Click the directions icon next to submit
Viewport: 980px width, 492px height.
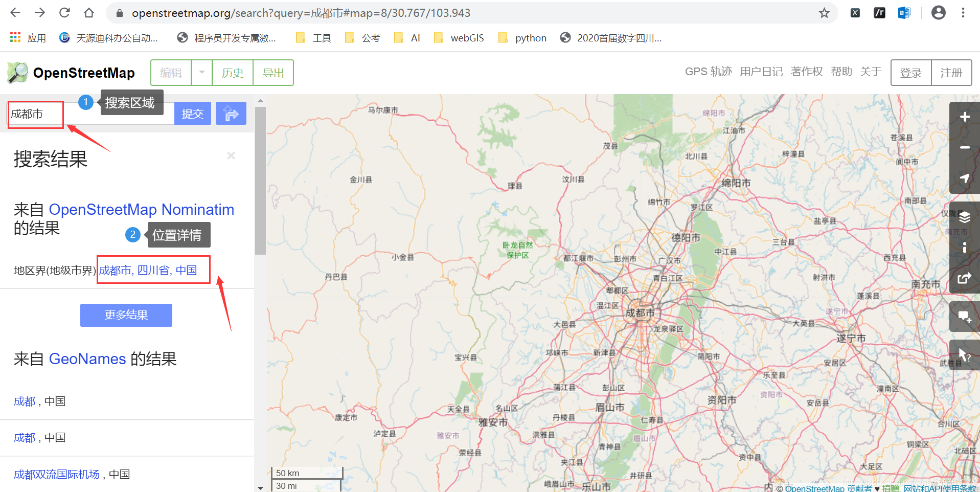tap(231, 113)
